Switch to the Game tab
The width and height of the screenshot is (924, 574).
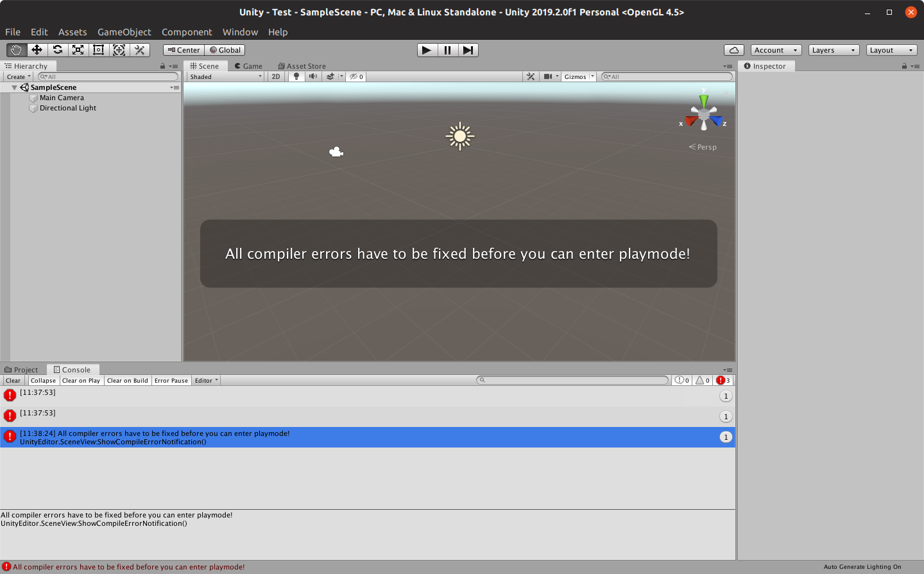[248, 66]
